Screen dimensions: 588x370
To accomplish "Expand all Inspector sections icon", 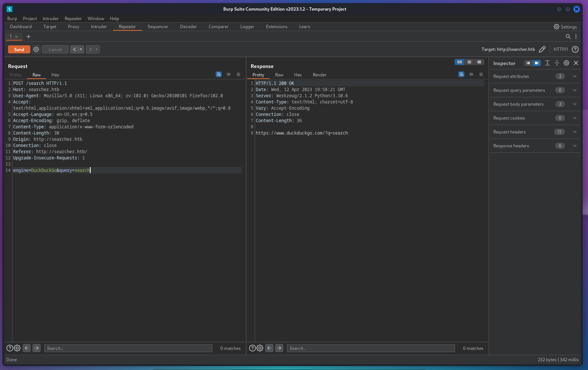I will (547, 63).
